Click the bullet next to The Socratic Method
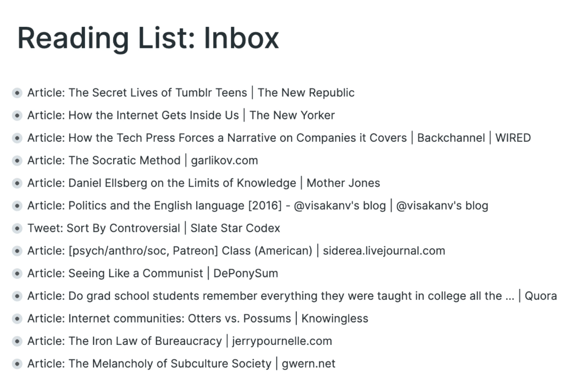Image resolution: width=573 pixels, height=392 pixels. (x=17, y=161)
